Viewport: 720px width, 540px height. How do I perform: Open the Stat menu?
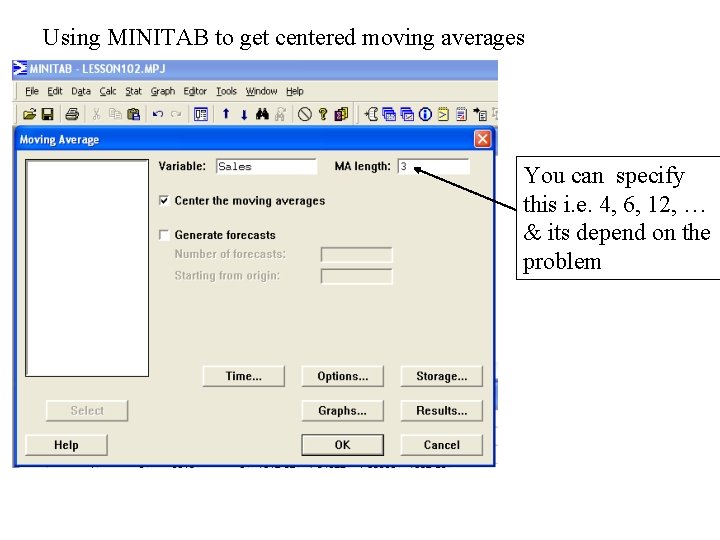tap(134, 91)
